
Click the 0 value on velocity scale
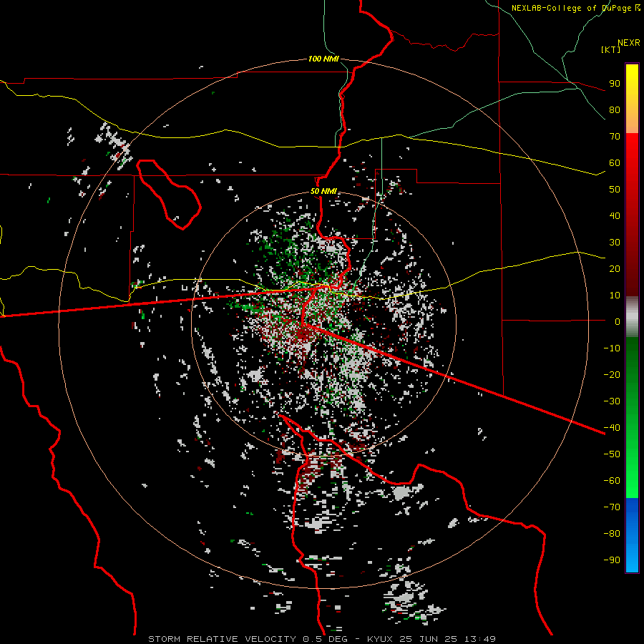(x=618, y=321)
